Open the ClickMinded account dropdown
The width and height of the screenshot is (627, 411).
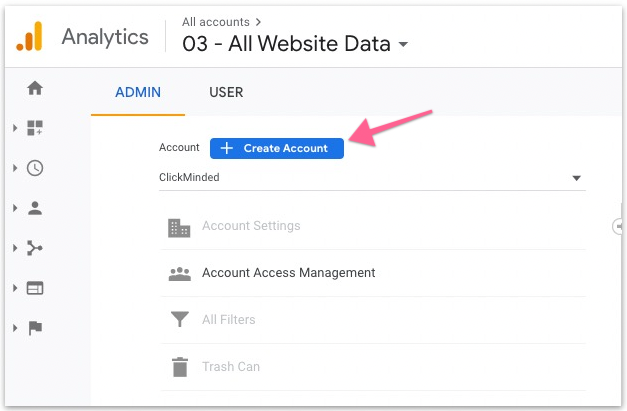pos(371,178)
